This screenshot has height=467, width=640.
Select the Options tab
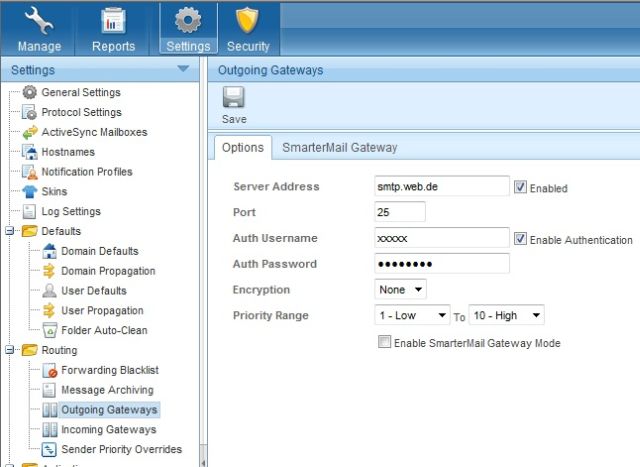point(242,147)
